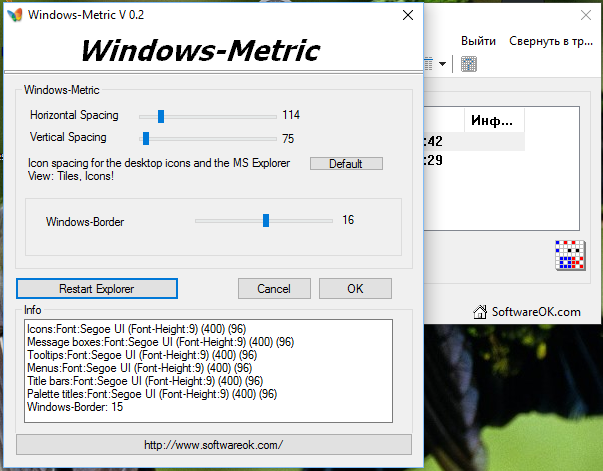Click the 'Icons:Font:Segoe UI' info line
Viewport: 603px width, 471px height.
point(137,329)
